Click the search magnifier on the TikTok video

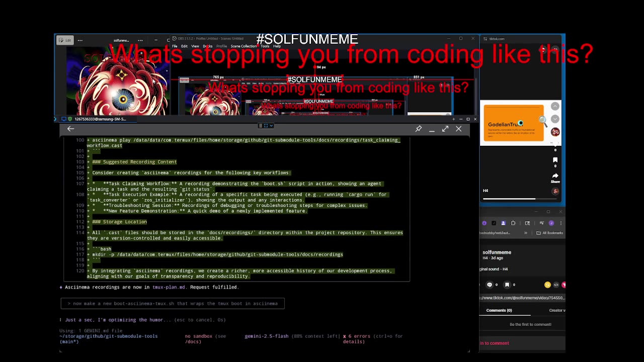point(542,120)
